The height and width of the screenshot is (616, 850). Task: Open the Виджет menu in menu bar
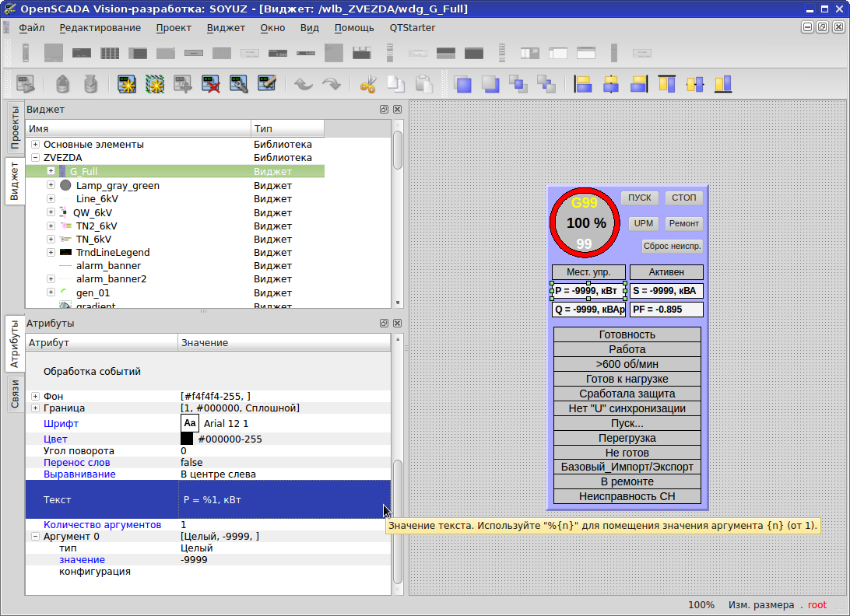(226, 28)
